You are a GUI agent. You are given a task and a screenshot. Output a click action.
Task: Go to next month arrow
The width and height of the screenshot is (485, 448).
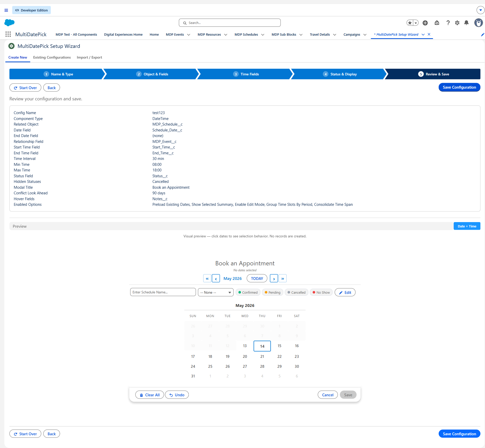(x=274, y=278)
